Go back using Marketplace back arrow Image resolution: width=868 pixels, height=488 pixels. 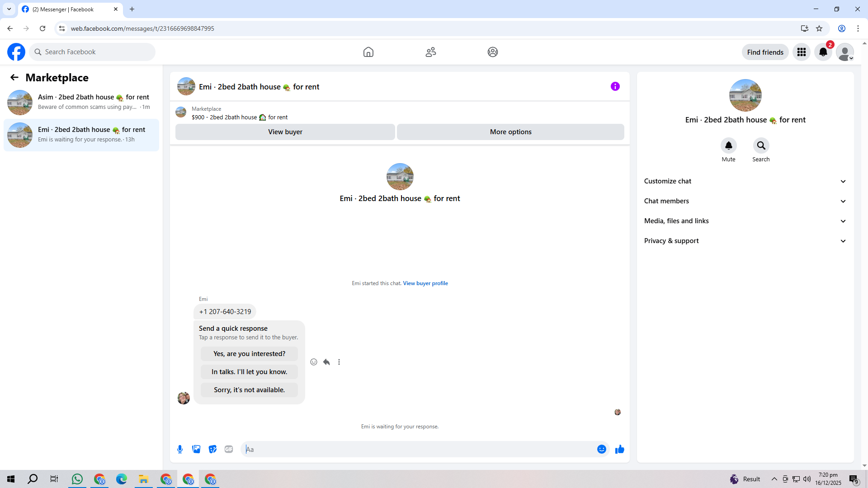14,77
